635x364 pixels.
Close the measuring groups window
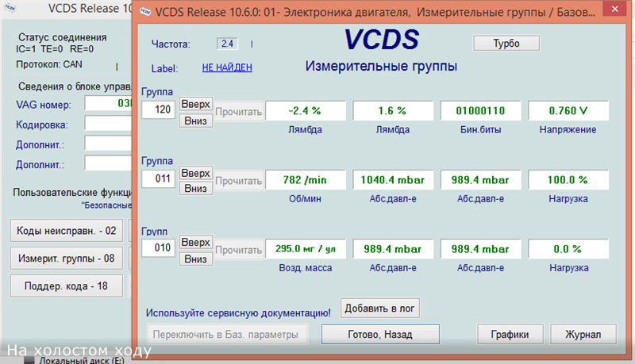[614, 9]
